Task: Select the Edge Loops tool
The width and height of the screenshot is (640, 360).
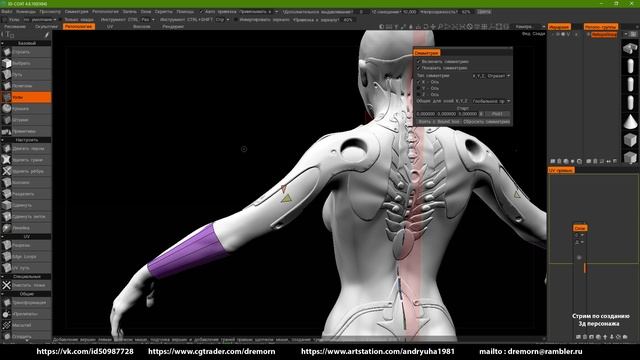Action: pyautogui.click(x=26, y=256)
